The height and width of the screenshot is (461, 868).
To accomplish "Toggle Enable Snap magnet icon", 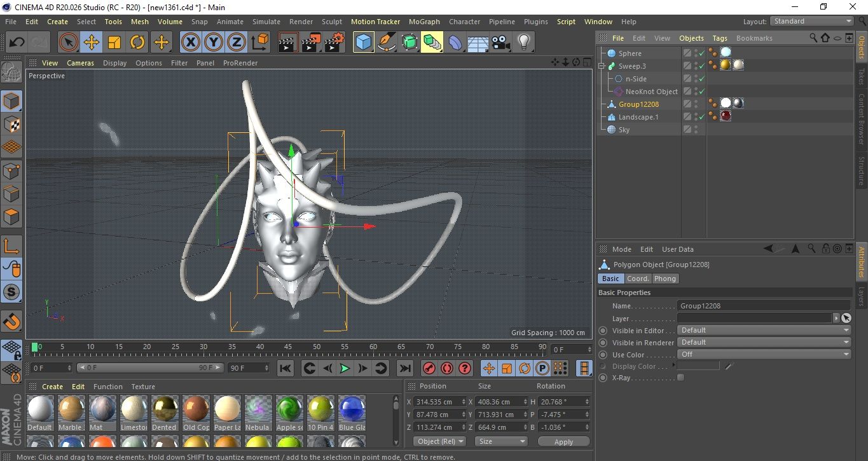I will pos(11,321).
